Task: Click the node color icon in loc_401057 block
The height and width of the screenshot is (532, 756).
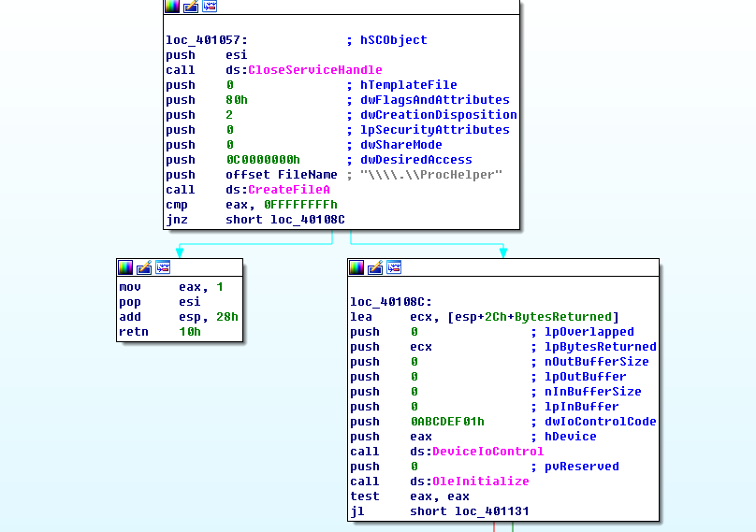Action: coord(172,6)
